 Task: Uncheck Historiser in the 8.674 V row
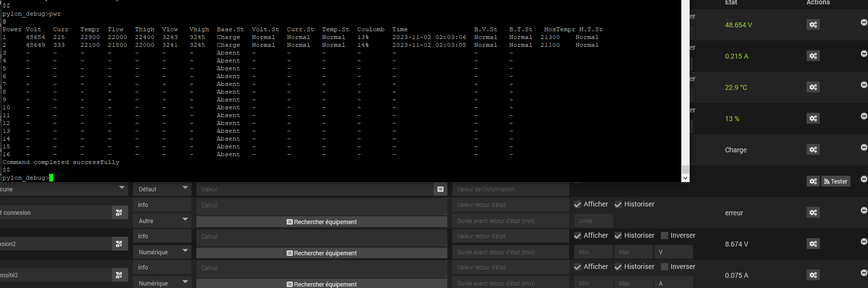point(618,236)
